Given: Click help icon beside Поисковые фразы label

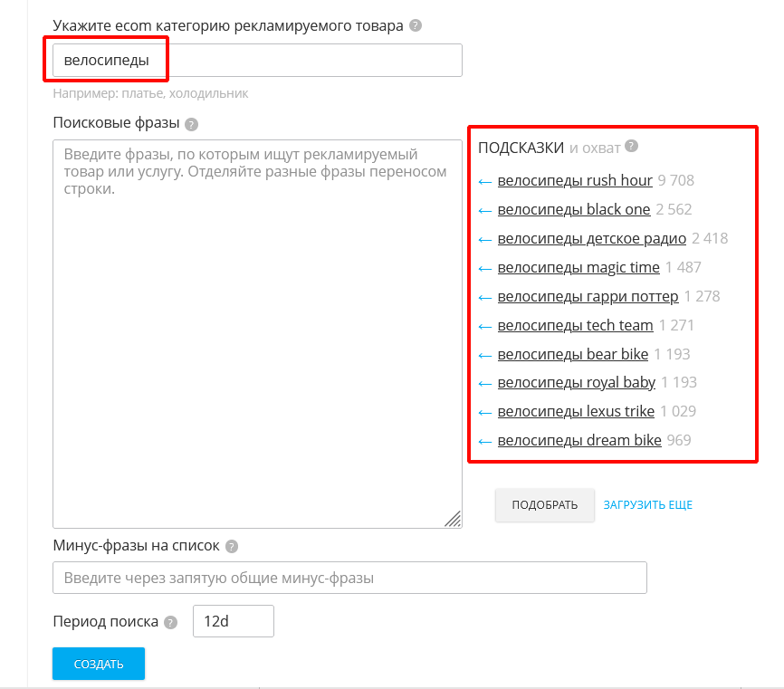Looking at the screenshot, I should click(x=191, y=124).
